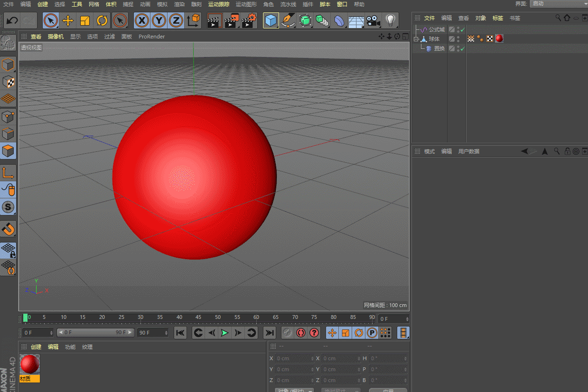Open the Spline Pen tool

pyautogui.click(x=288, y=20)
